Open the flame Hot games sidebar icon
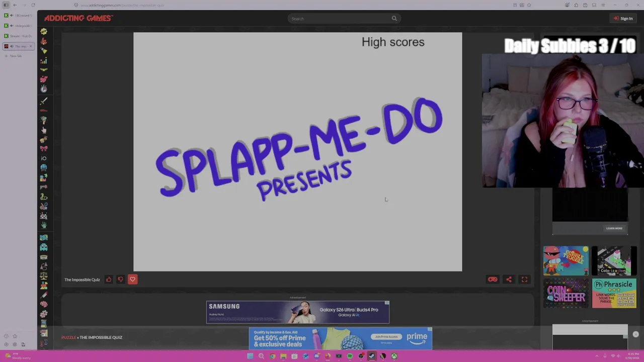644x362 pixels. click(x=44, y=41)
